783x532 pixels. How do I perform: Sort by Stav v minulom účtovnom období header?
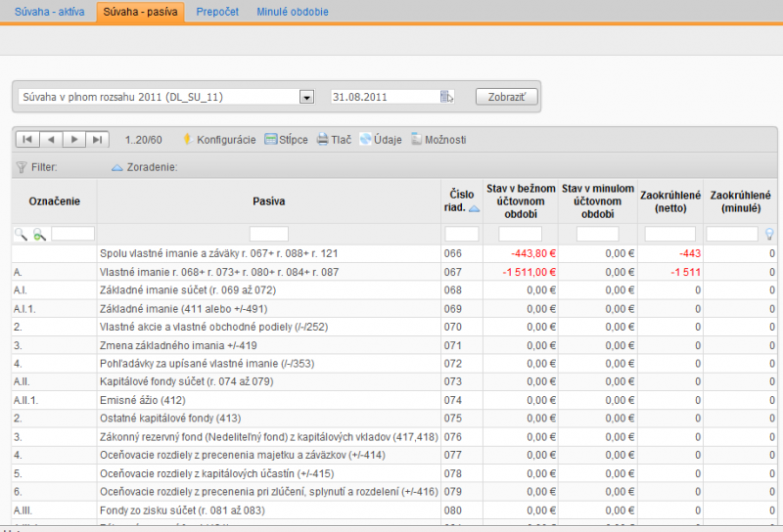(x=597, y=201)
